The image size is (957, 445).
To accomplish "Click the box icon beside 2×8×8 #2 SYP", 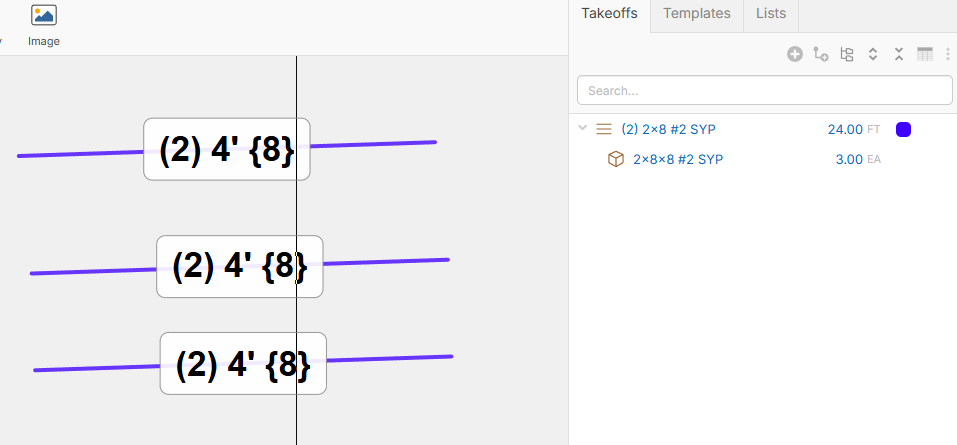I will tap(616, 159).
